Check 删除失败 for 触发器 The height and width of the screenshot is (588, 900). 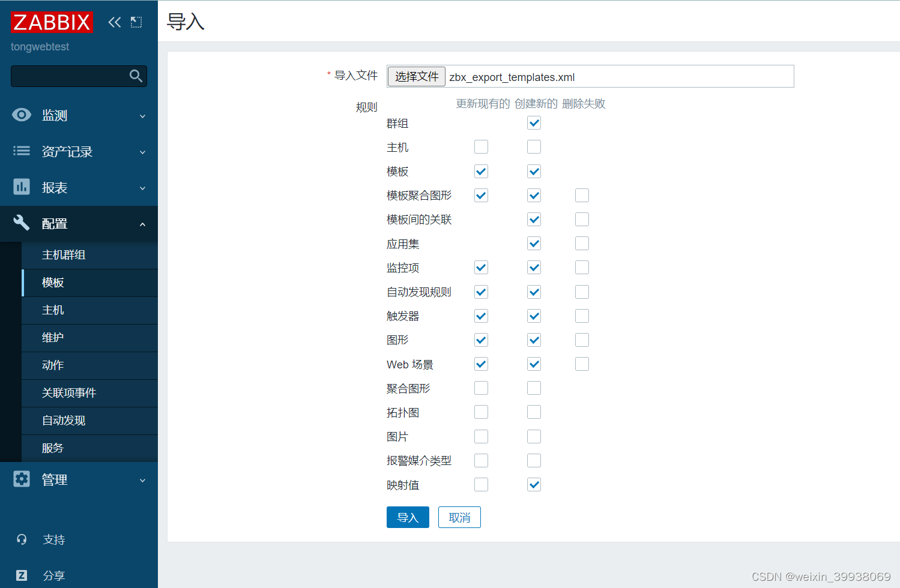582,316
